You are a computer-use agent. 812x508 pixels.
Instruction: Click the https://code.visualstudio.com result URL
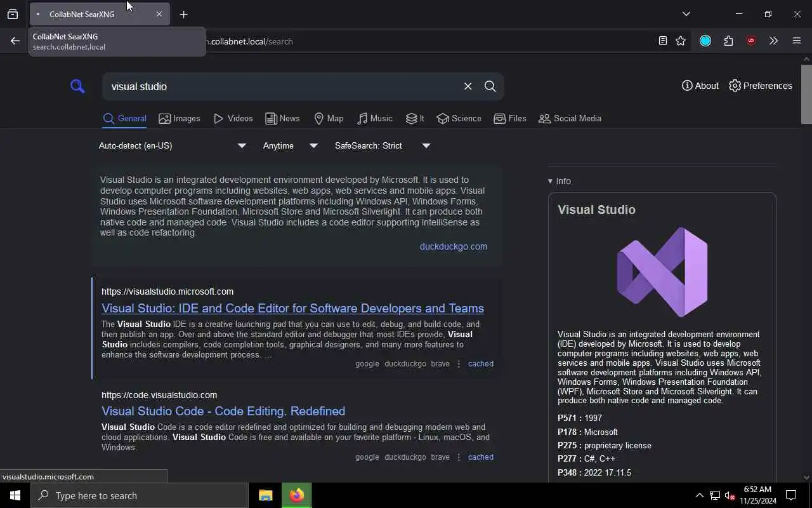[159, 395]
